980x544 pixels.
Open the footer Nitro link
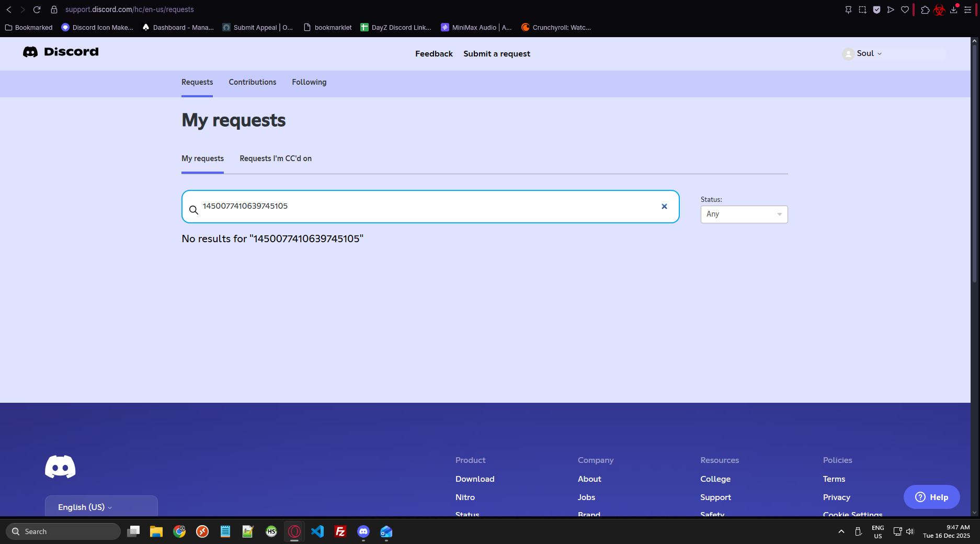pyautogui.click(x=465, y=497)
